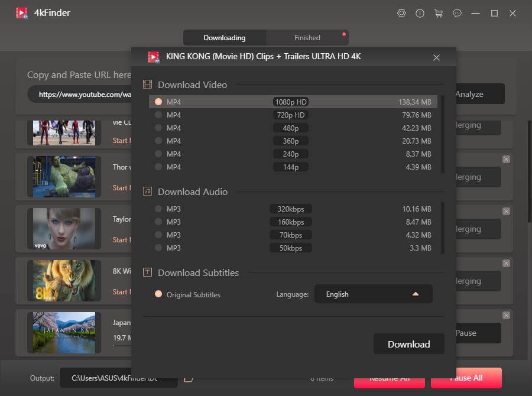Toggle Original Subtitles radio button

(x=158, y=294)
